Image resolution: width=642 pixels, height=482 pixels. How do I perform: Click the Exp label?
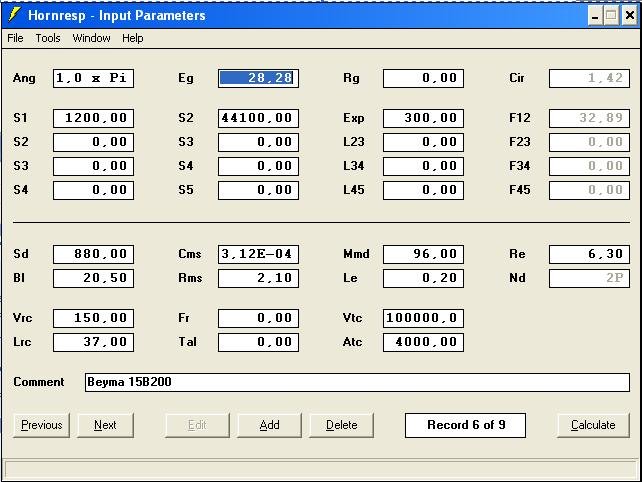354,119
